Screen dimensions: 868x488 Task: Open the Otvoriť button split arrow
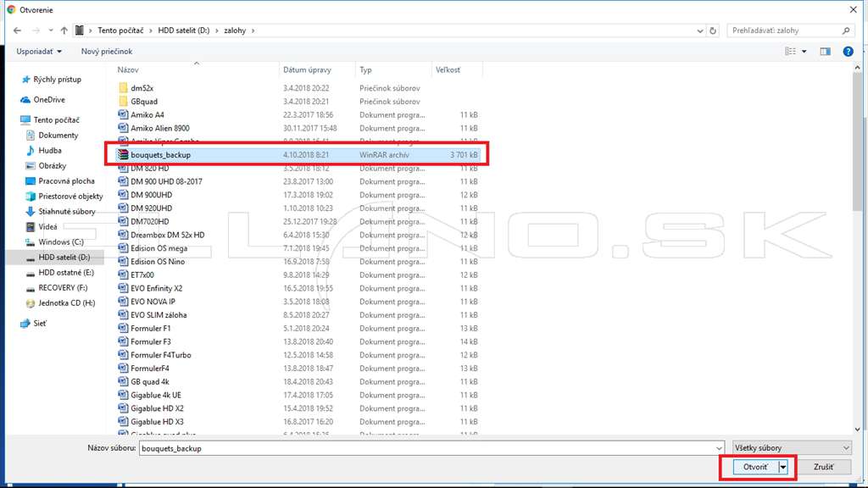782,467
